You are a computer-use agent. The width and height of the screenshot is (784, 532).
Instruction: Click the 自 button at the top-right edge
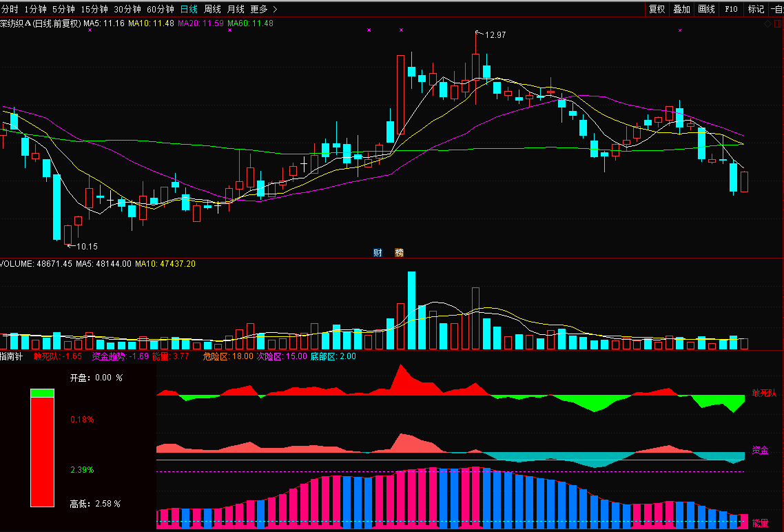[x=777, y=9]
